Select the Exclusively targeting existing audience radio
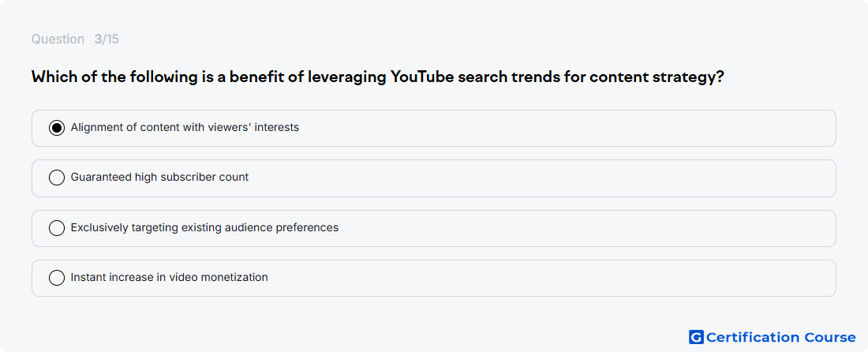Image resolution: width=868 pixels, height=352 pixels. (x=57, y=228)
